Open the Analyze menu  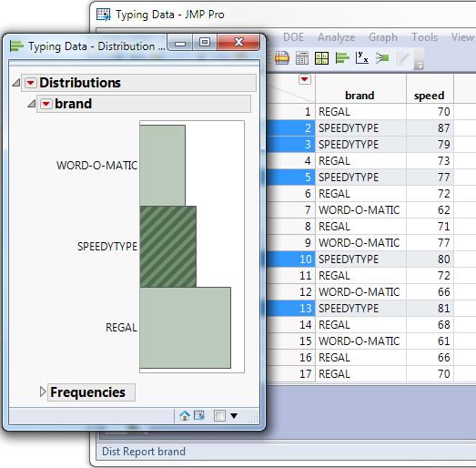[x=337, y=37]
